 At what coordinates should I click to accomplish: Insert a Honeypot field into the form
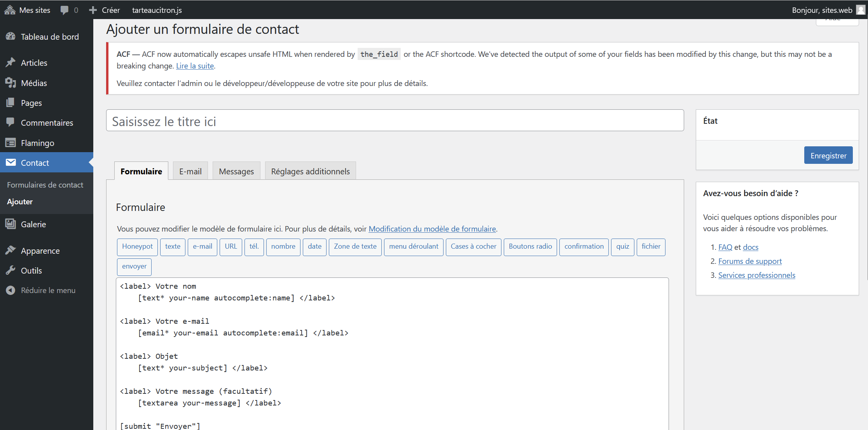click(x=137, y=247)
